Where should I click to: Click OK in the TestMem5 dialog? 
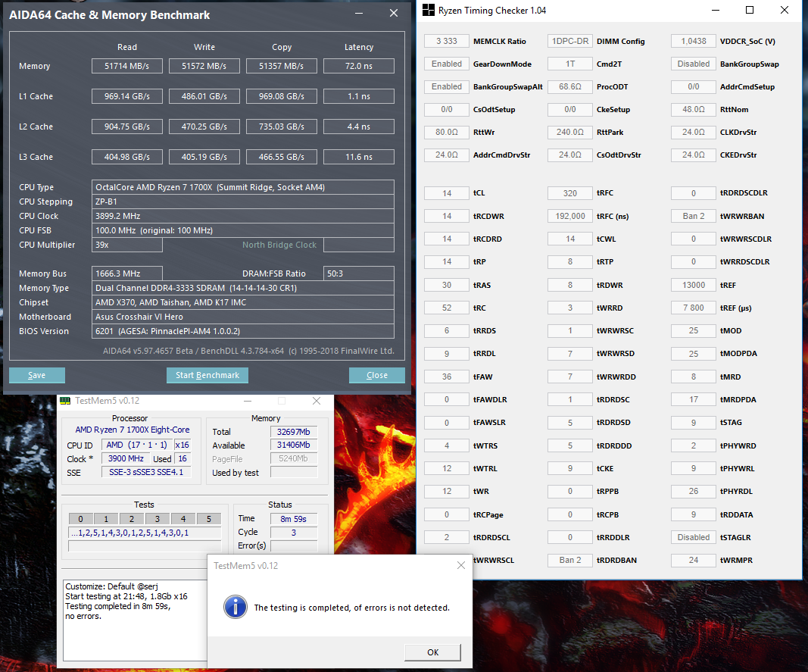[432, 652]
